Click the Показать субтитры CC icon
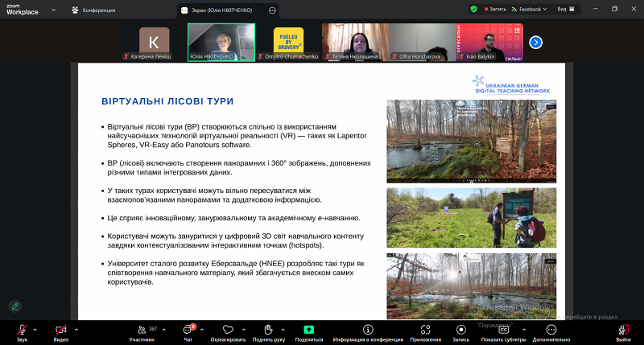 (504, 331)
